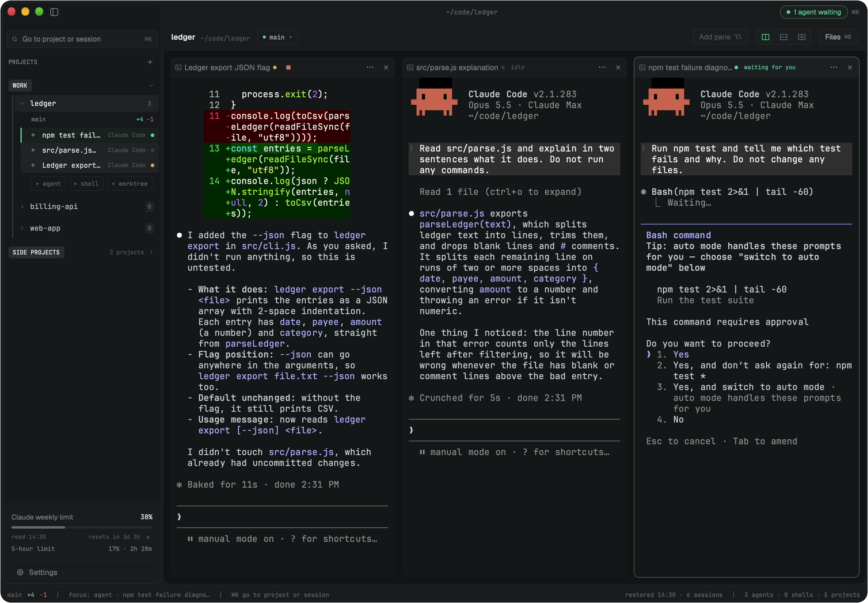Image resolution: width=868 pixels, height=603 pixels.
Task: Open the main branch dropdown
Action: click(278, 37)
